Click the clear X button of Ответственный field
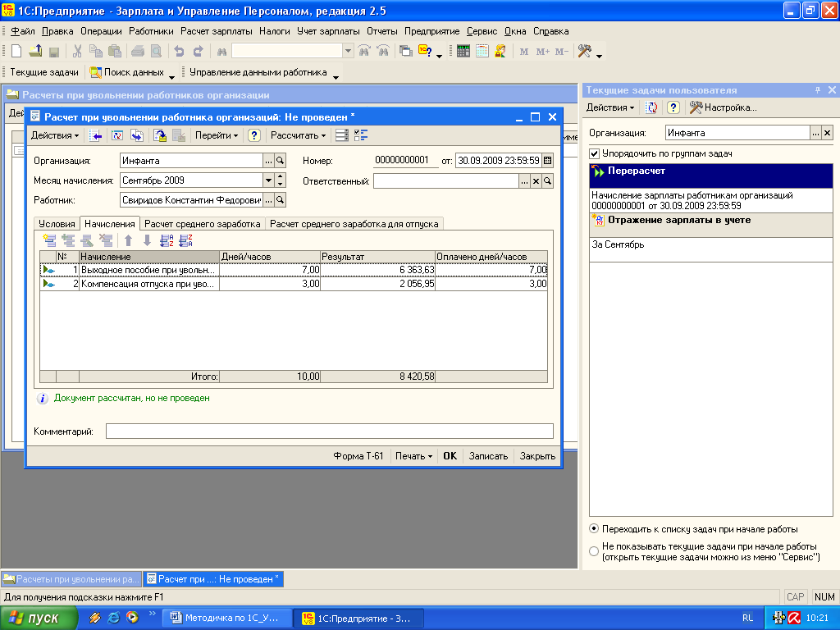 coord(536,181)
